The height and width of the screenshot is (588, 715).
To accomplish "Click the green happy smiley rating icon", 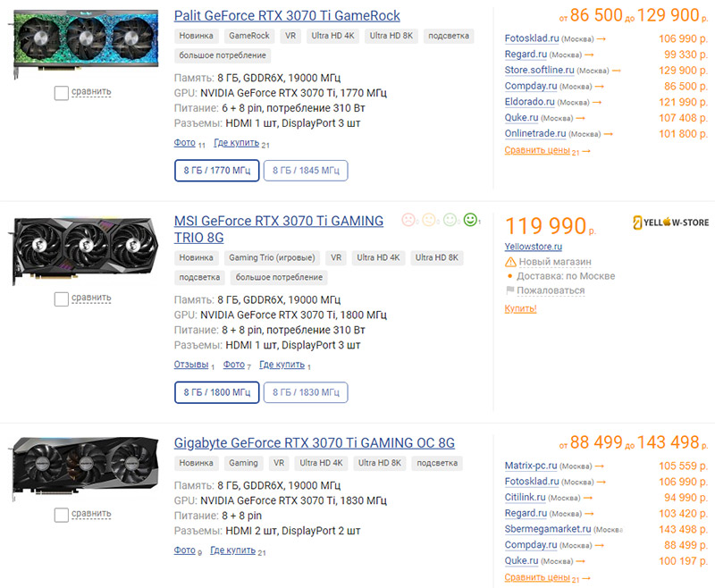I will point(470,219).
